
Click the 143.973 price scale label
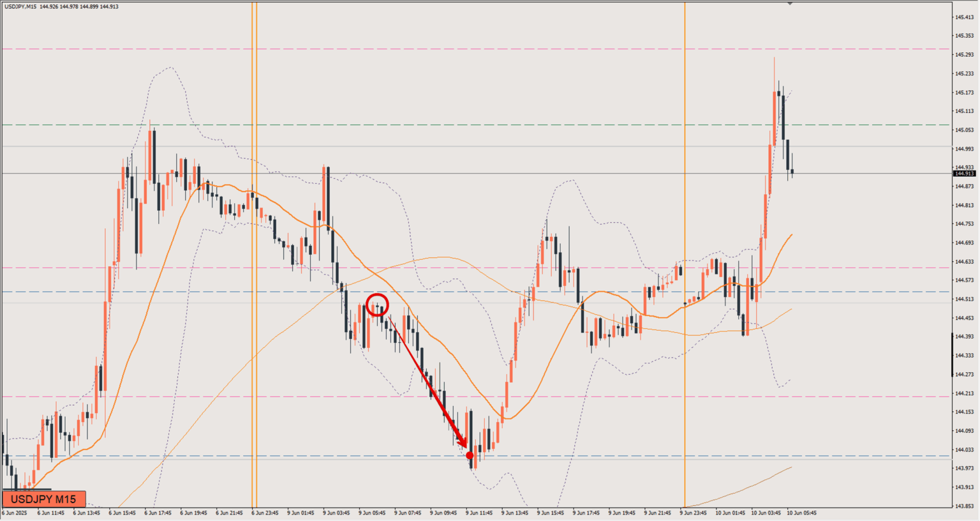(964, 468)
